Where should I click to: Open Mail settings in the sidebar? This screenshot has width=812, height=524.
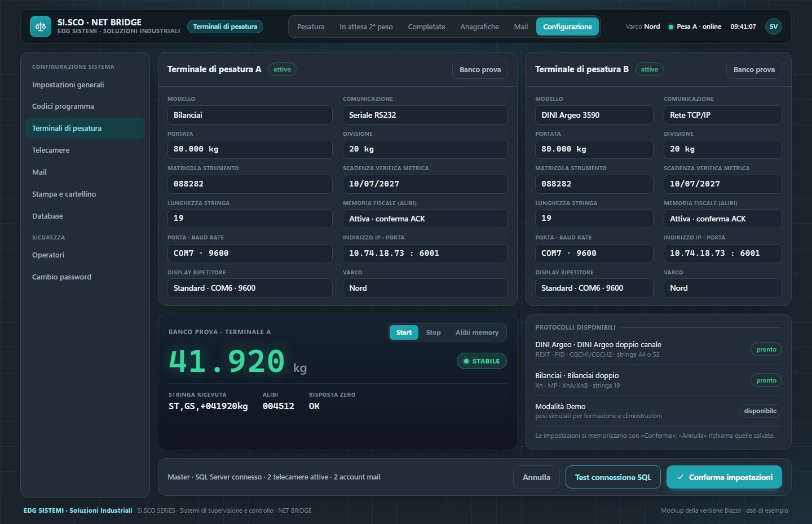tap(85, 172)
